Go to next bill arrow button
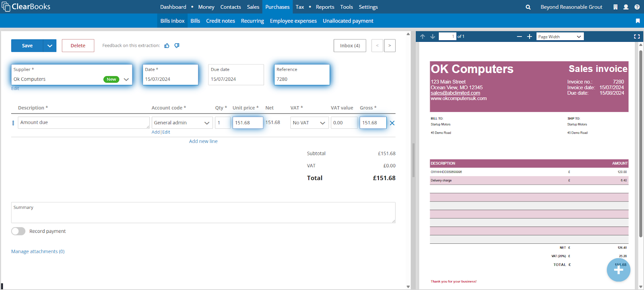The height and width of the screenshot is (290, 644). pyautogui.click(x=390, y=45)
